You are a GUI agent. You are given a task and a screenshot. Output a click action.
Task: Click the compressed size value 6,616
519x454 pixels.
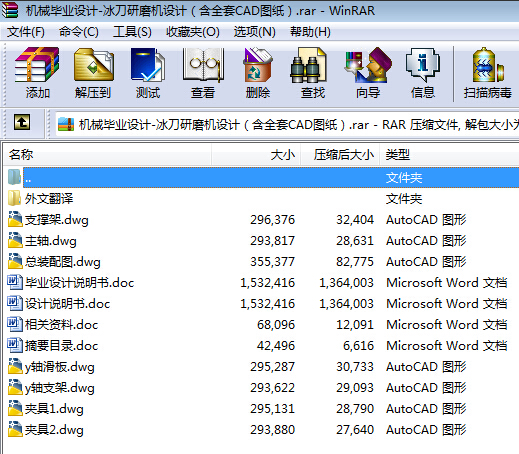(x=358, y=346)
